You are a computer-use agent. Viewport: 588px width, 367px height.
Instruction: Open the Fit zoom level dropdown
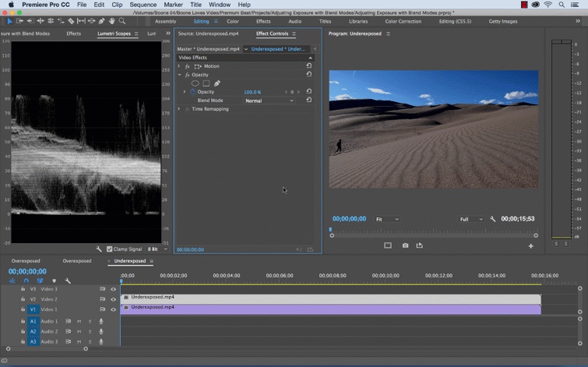(x=387, y=220)
